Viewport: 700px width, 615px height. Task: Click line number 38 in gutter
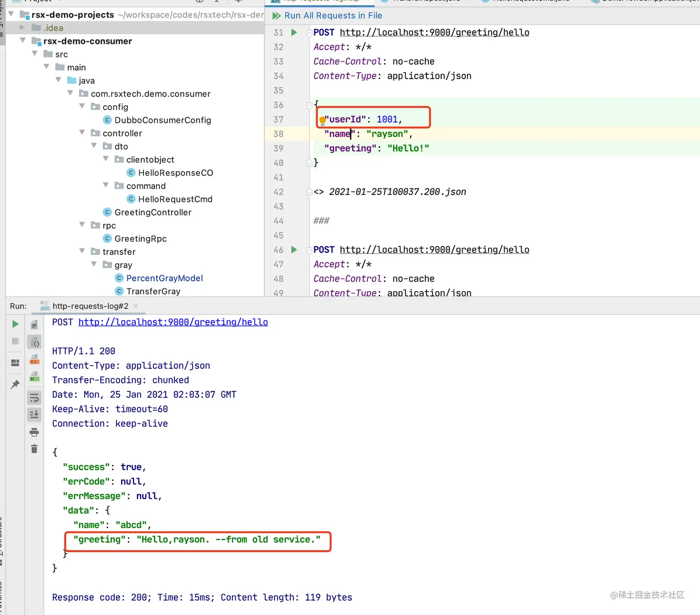click(x=278, y=134)
